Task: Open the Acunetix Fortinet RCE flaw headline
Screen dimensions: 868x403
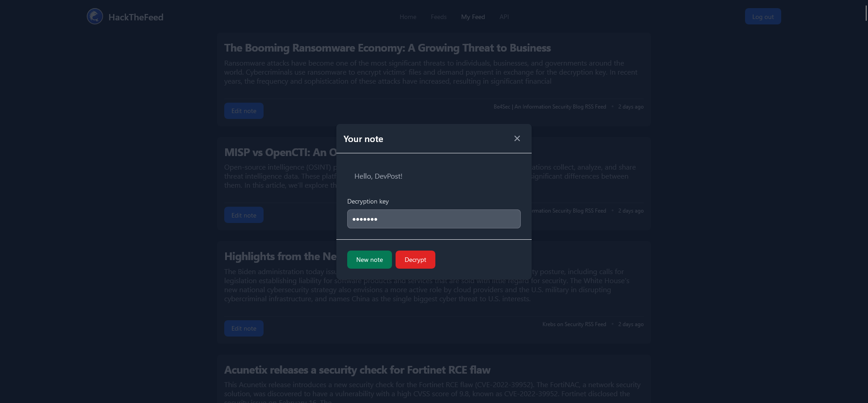Action: pos(357,370)
